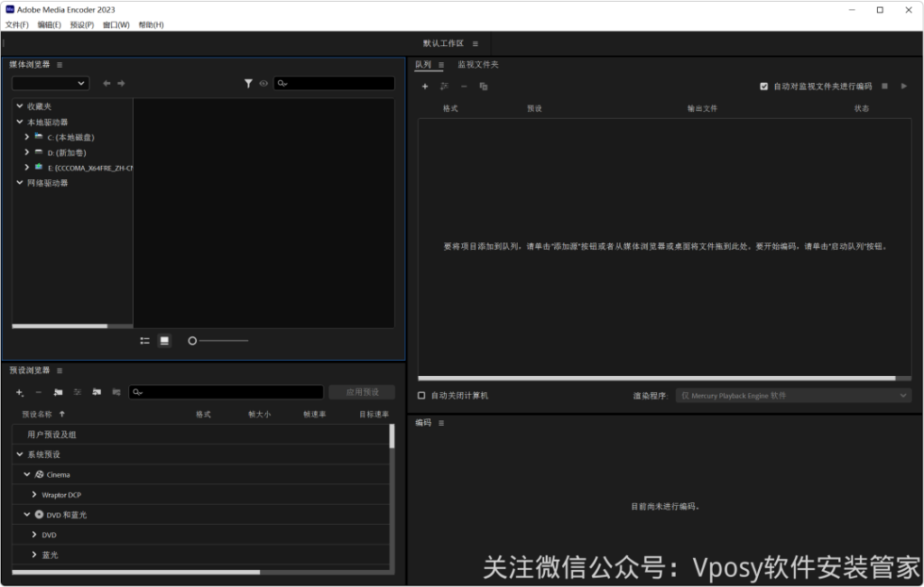Viewport: 924px width, 587px height.
Task: Create a new preset group folder
Action: (58, 393)
